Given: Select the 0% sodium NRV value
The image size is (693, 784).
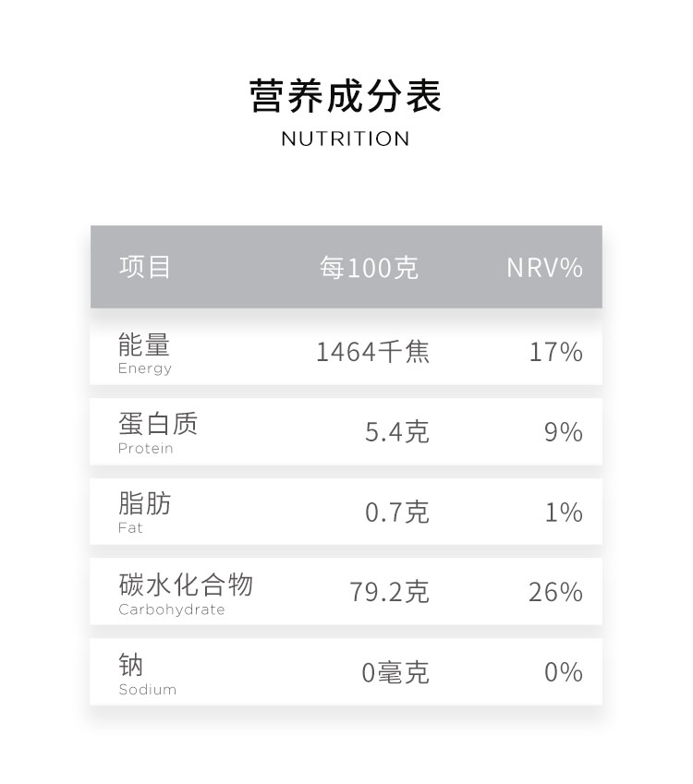Looking at the screenshot, I should (563, 672).
